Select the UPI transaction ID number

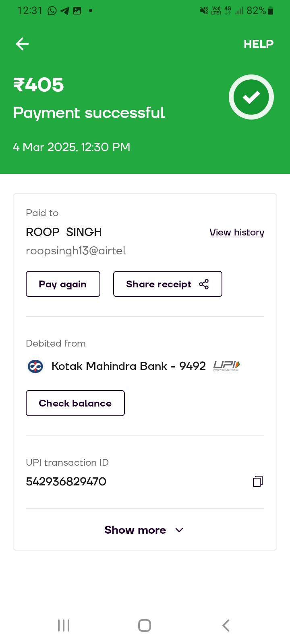[x=66, y=481]
